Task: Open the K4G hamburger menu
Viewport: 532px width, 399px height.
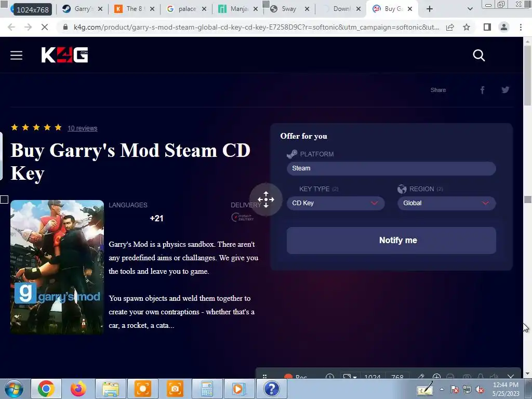Action: [16, 55]
